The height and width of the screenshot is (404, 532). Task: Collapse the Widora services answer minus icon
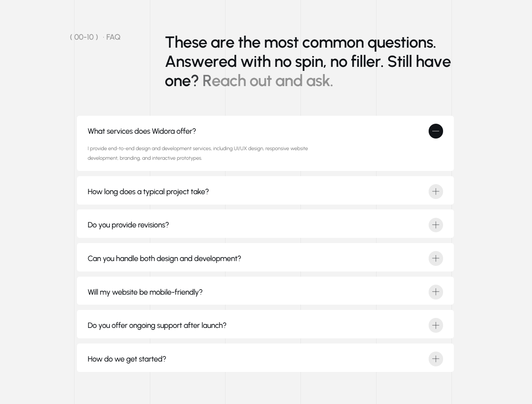[435, 131]
